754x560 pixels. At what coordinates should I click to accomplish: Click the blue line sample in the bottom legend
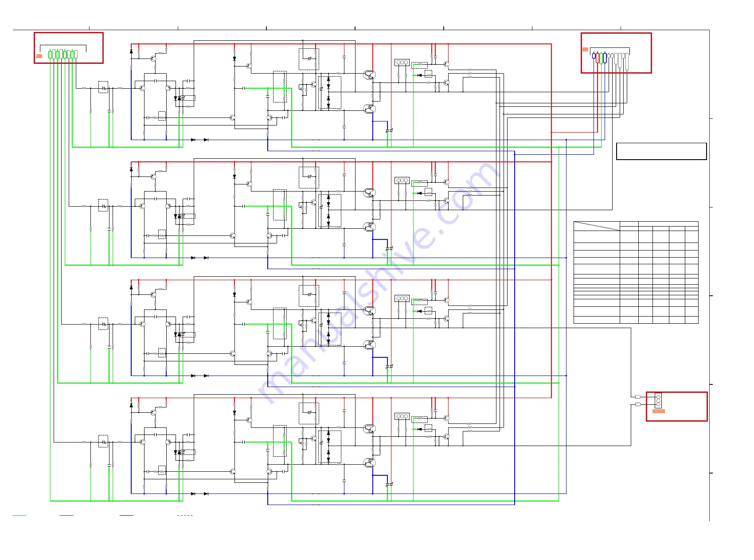click(126, 516)
